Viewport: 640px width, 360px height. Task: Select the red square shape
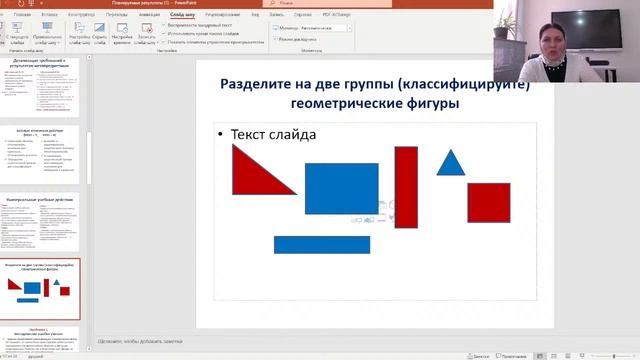[489, 203]
